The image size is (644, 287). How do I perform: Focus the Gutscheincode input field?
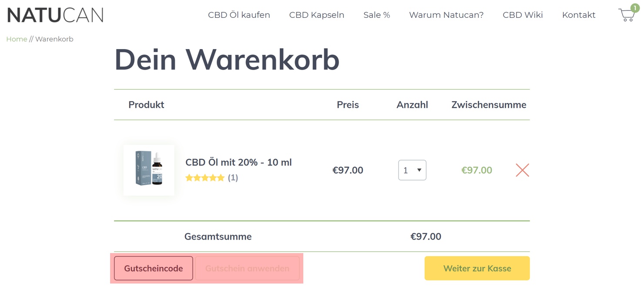click(x=153, y=268)
